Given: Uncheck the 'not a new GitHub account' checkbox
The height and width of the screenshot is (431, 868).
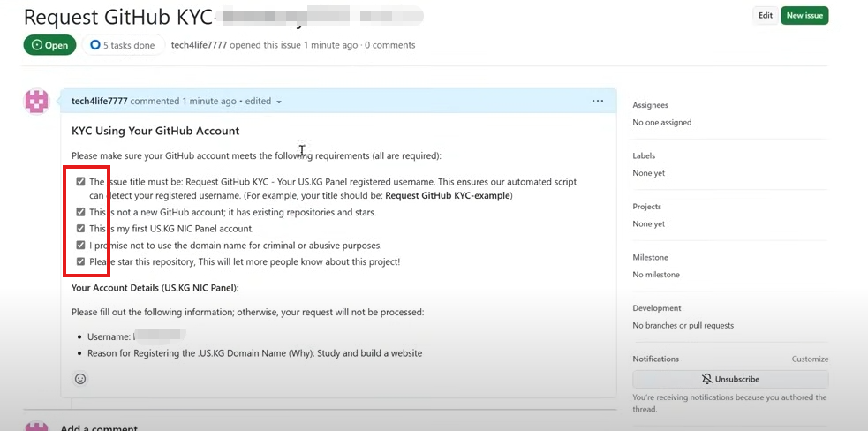Looking at the screenshot, I should point(81,212).
